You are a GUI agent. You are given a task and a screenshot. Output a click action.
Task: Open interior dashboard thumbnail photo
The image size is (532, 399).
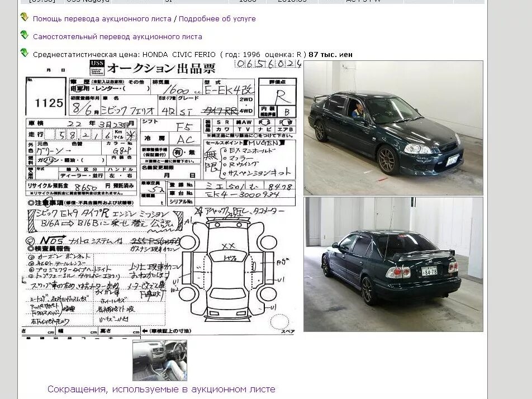click(x=160, y=360)
